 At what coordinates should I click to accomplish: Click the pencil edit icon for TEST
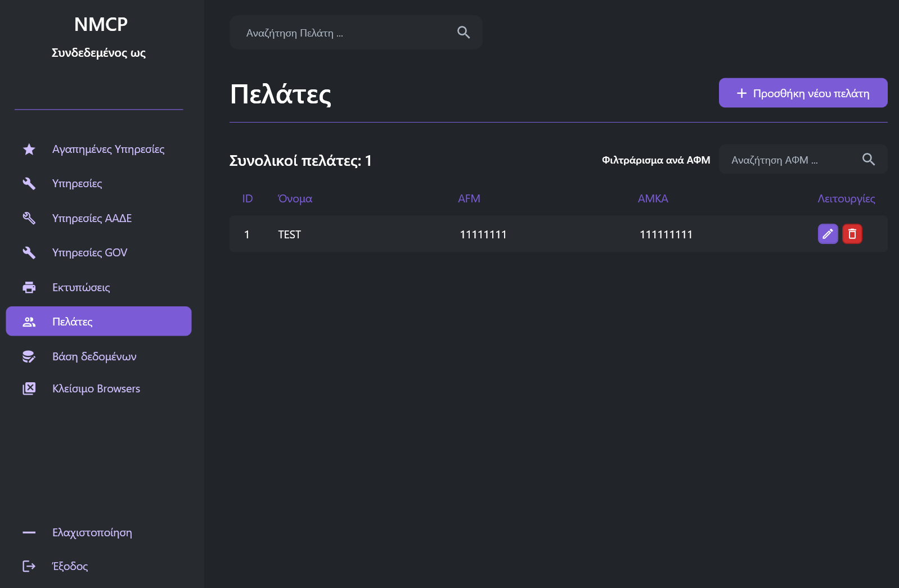(828, 234)
